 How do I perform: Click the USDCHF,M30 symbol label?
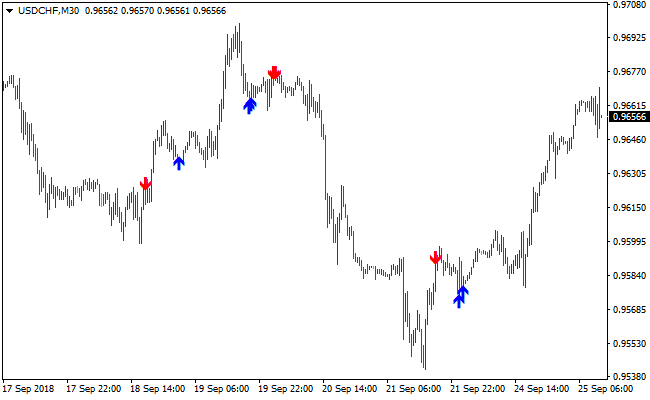[49, 11]
